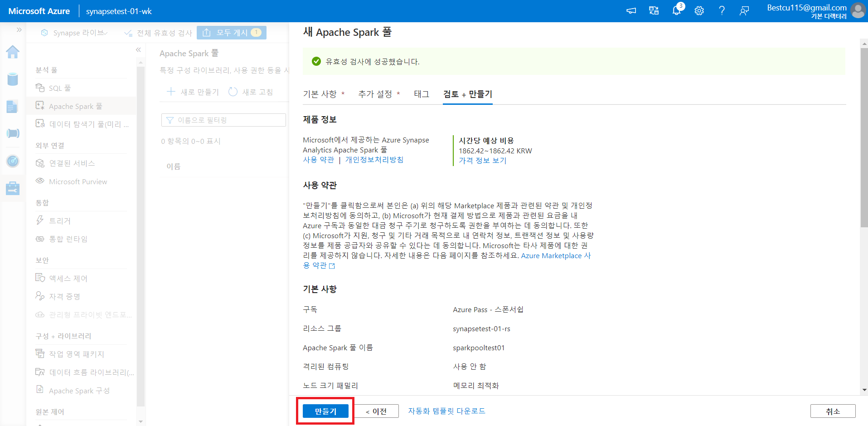Click the 이름 column header
Viewport: 868px width, 426px height.
tap(173, 166)
